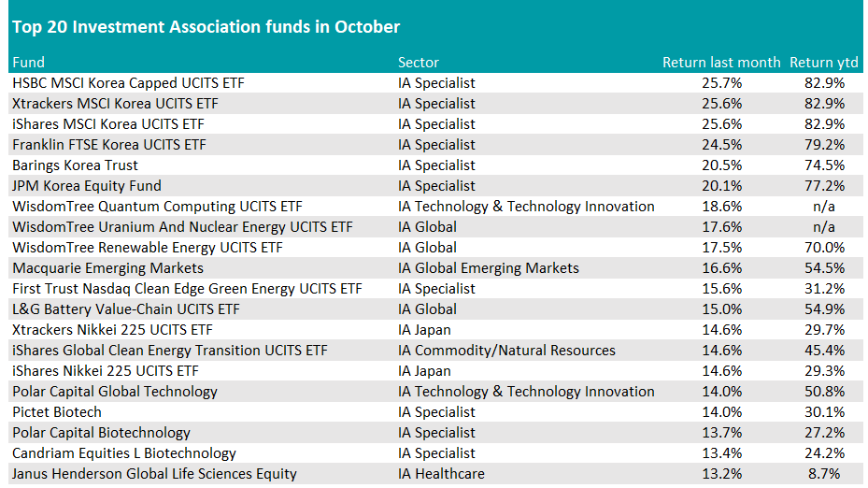Select the 'IA Global Emerging Markets' sector cell

tap(489, 268)
